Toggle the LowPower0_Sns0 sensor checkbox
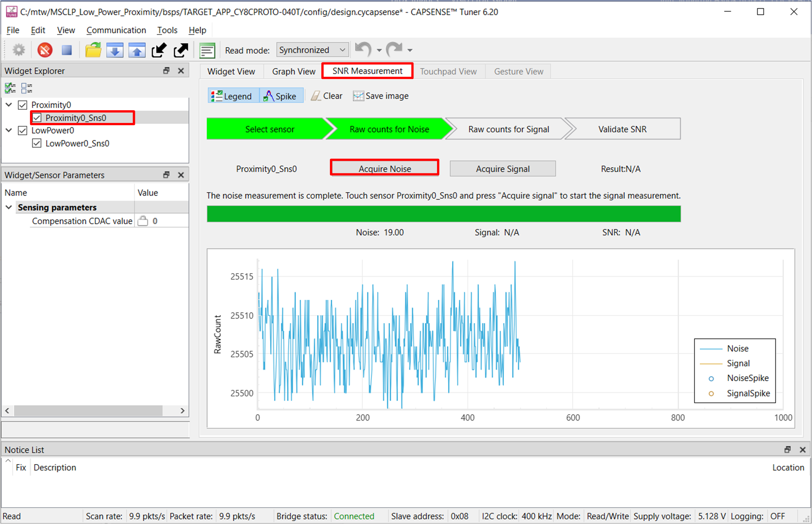The image size is (812, 524). point(37,143)
